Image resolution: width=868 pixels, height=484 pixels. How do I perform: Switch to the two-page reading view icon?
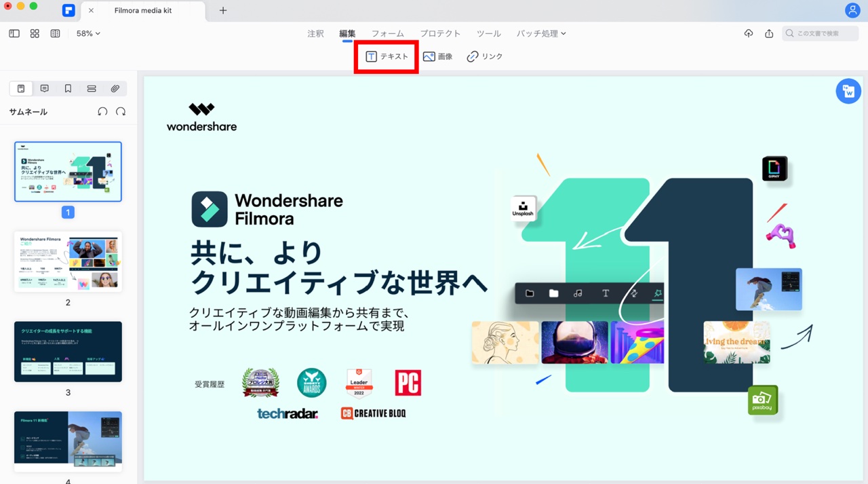[x=56, y=33]
